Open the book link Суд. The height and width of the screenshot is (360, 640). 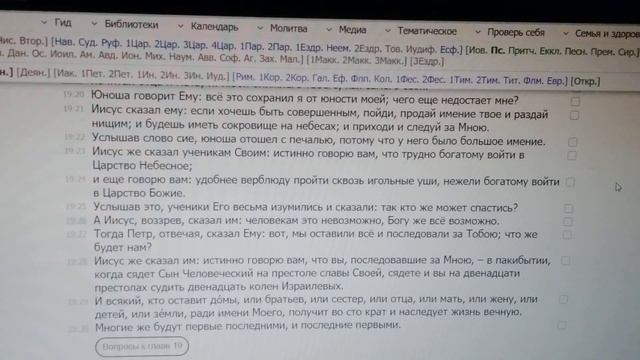coord(88,42)
